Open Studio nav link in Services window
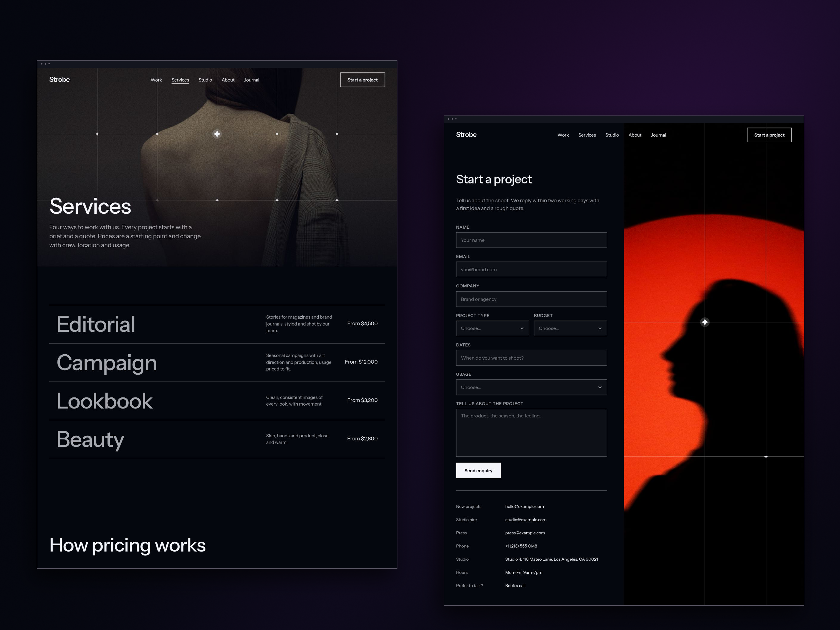The image size is (840, 630). coord(205,80)
